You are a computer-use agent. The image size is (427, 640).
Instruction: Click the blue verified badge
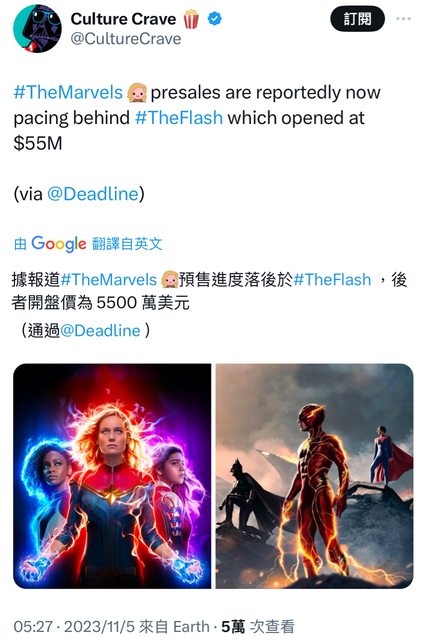(215, 18)
